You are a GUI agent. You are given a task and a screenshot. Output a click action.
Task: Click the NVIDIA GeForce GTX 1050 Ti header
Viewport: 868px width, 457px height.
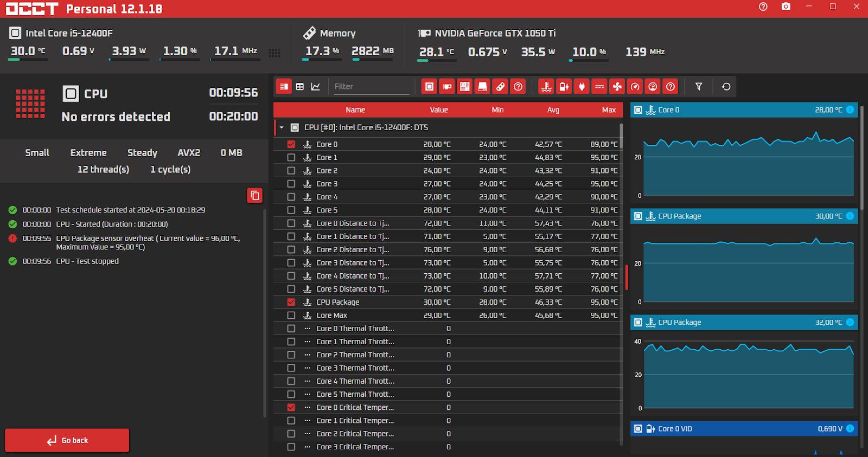[487, 33]
